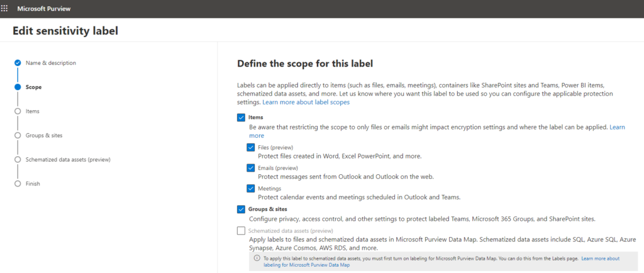Click the Microsoft Purview header title
The height and width of the screenshot is (273, 644).
coord(44,9)
